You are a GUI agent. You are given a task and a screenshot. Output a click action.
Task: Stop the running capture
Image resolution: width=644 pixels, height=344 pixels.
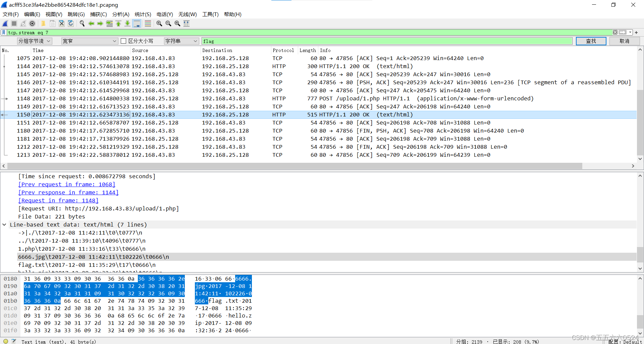click(x=14, y=23)
